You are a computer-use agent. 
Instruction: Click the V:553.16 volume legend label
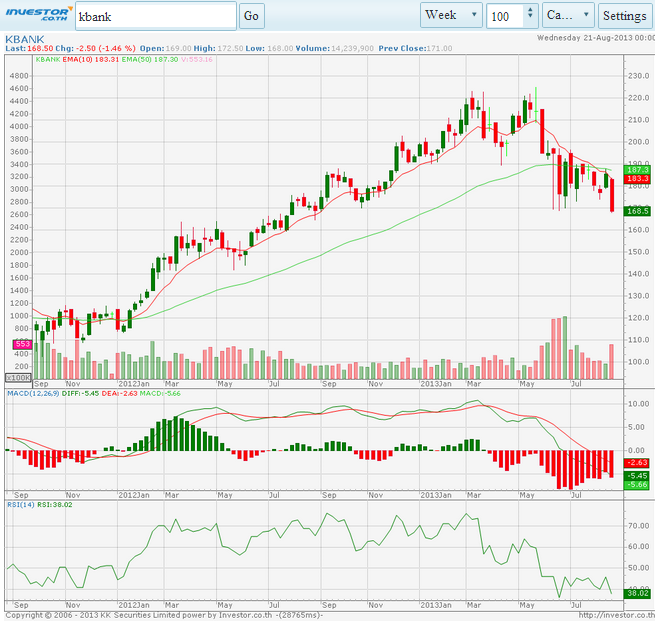197,59
